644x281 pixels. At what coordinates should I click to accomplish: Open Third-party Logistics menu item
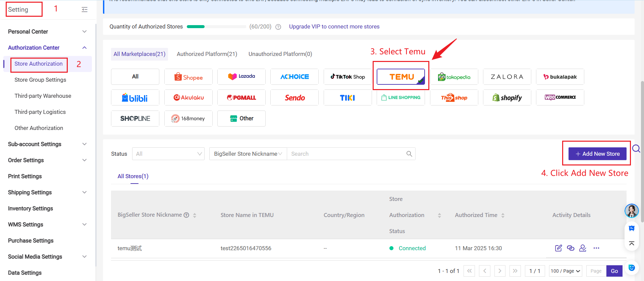click(40, 112)
